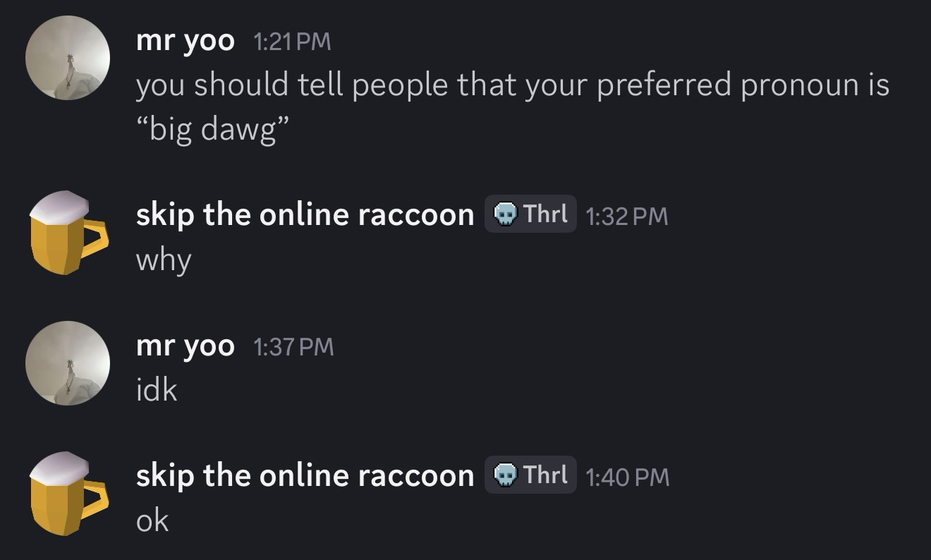931x560 pixels.
Task: Click the 1:21 PM timestamp
Action: point(291,42)
